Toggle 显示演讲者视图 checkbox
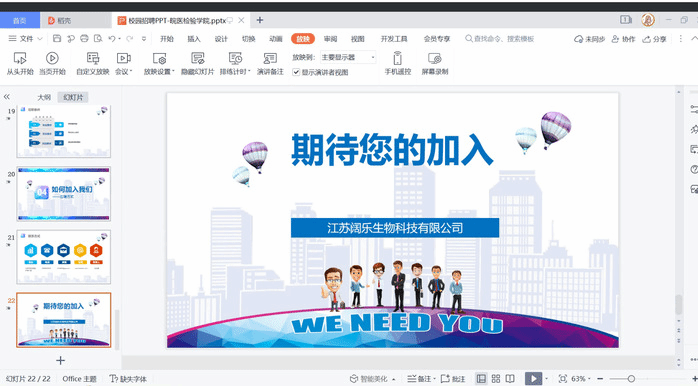 [x=296, y=72]
